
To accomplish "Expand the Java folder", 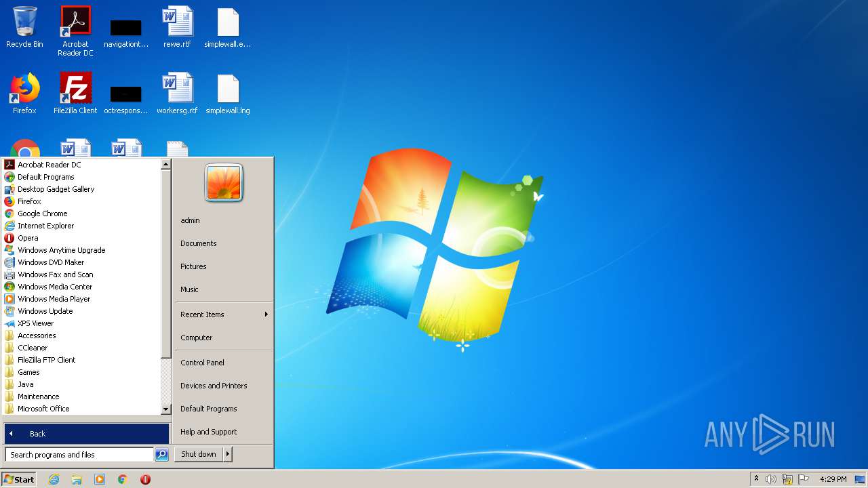I will (81, 384).
